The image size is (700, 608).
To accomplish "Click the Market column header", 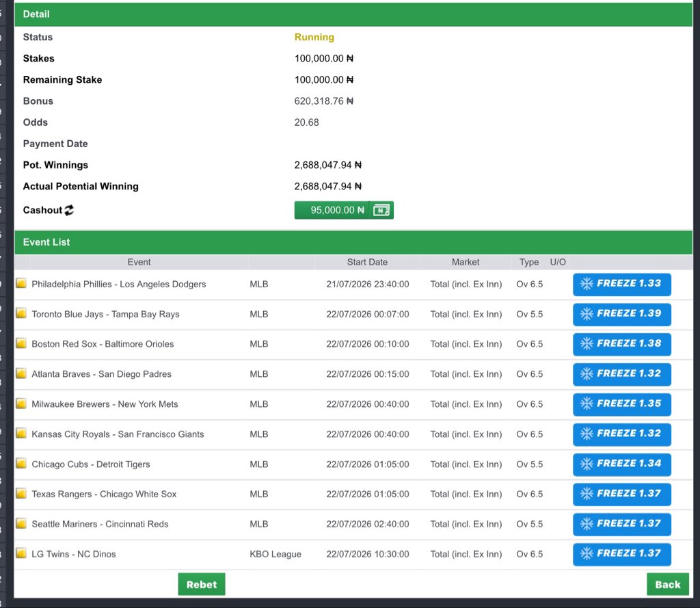I will (x=465, y=262).
